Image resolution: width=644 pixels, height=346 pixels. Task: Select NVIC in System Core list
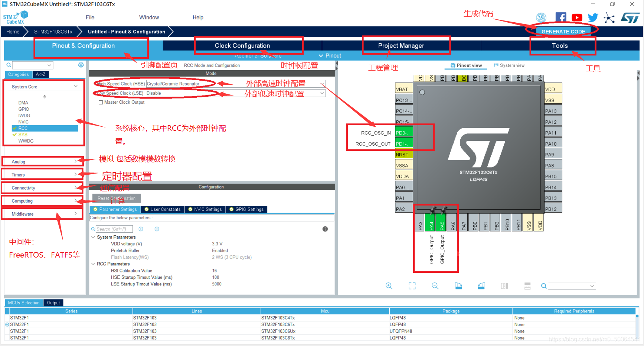point(23,122)
